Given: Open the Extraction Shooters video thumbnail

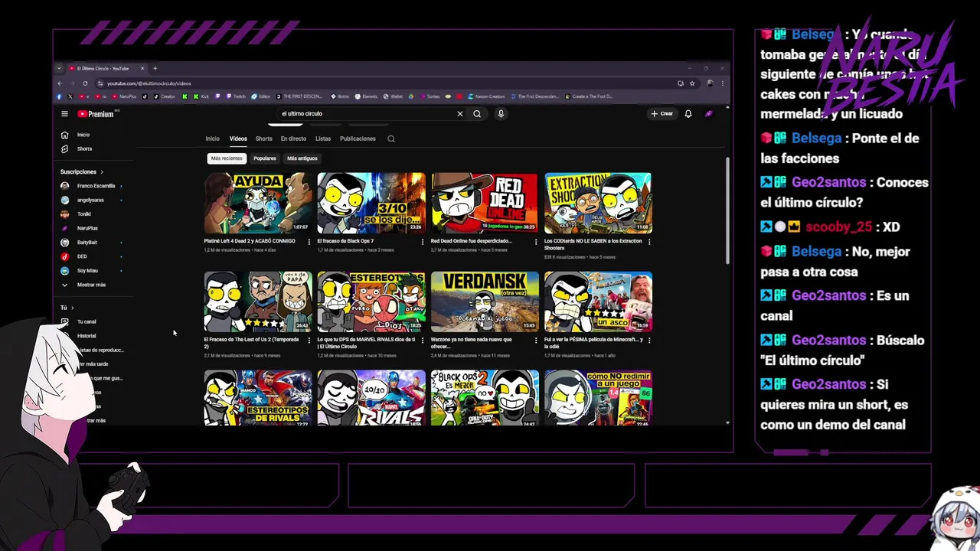Looking at the screenshot, I should coord(598,203).
